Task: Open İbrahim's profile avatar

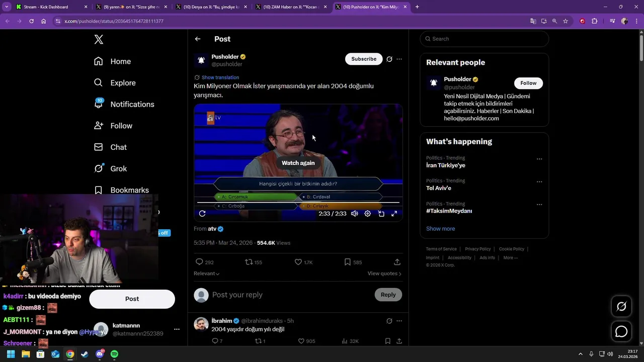Action: (201, 324)
